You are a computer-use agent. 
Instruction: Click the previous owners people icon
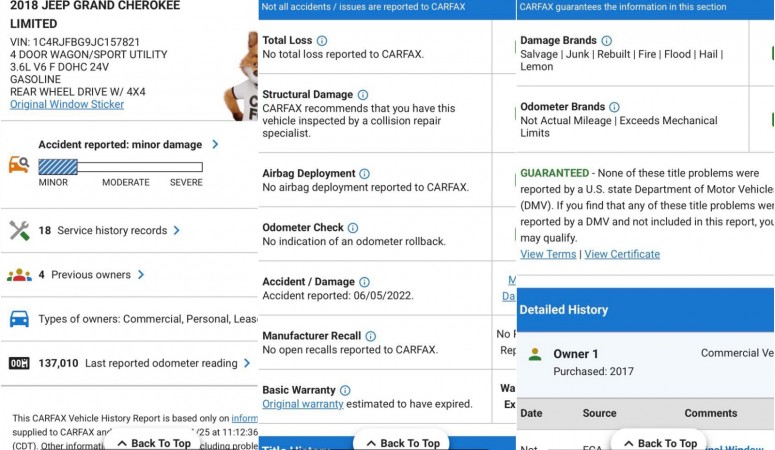[19, 275]
